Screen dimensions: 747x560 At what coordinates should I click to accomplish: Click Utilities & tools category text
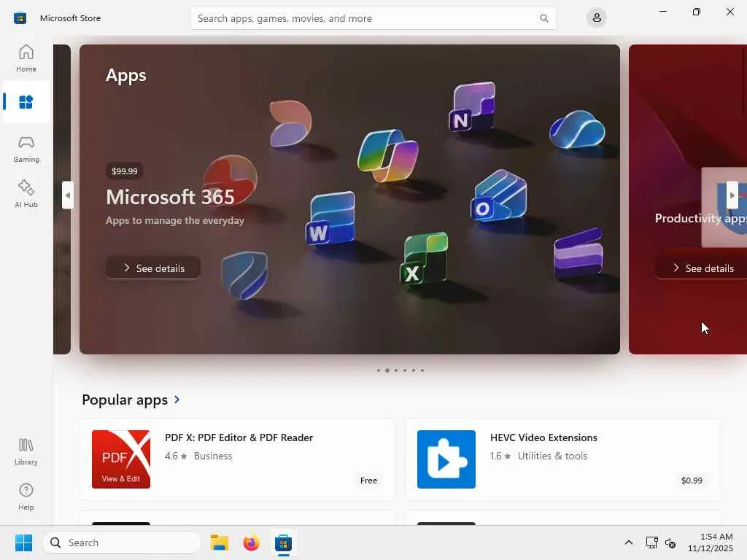(552, 456)
